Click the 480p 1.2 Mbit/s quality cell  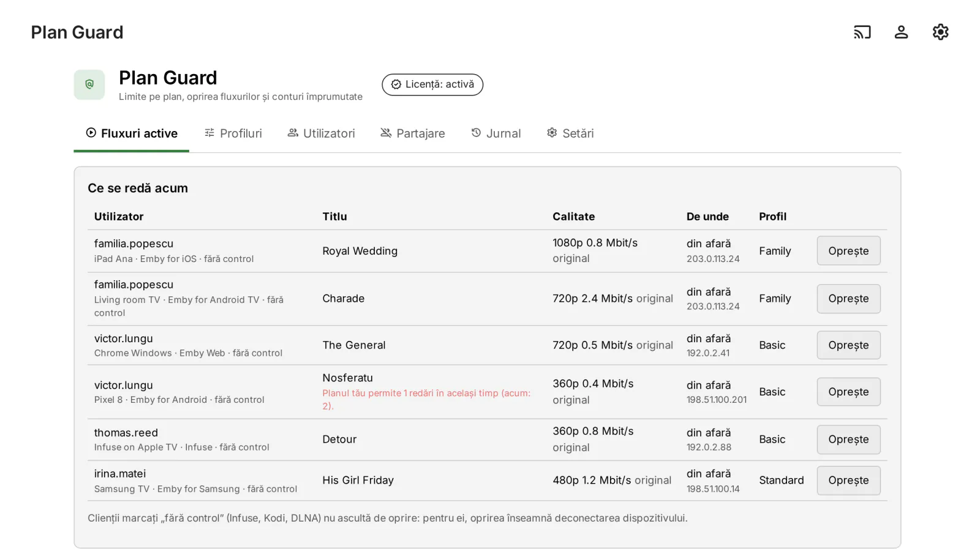612,481
